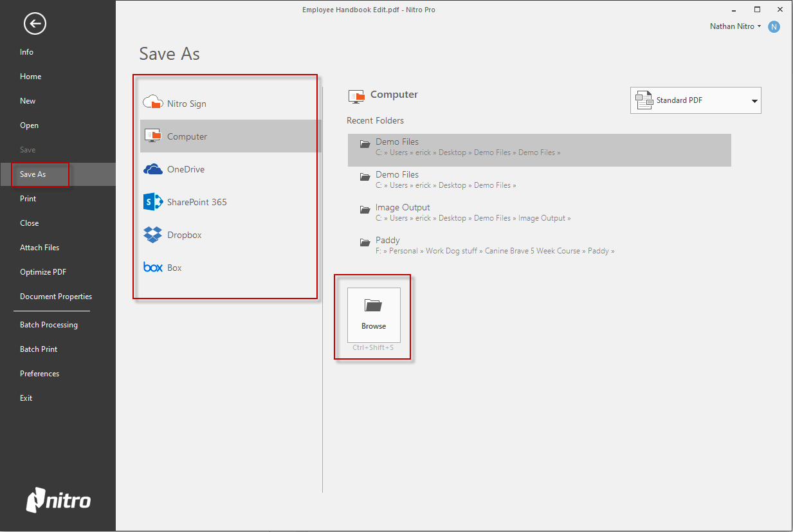
Task: Click the Computer location icon in list
Action: (152, 136)
